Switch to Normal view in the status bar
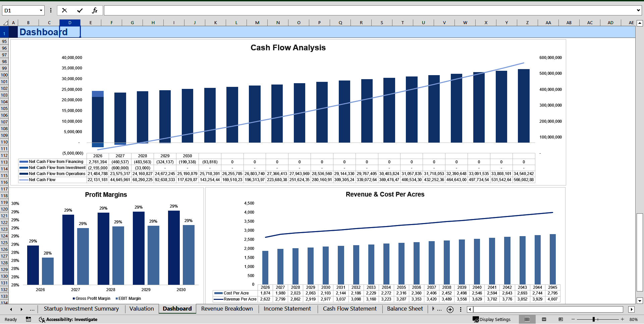The image size is (644, 324). click(x=527, y=319)
